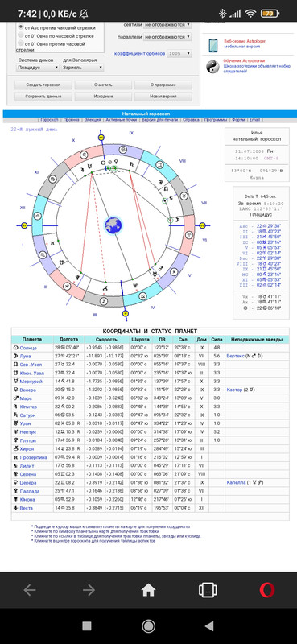The image size is (297, 644).
Task: Click the Новая версия button
Action: click(x=163, y=97)
